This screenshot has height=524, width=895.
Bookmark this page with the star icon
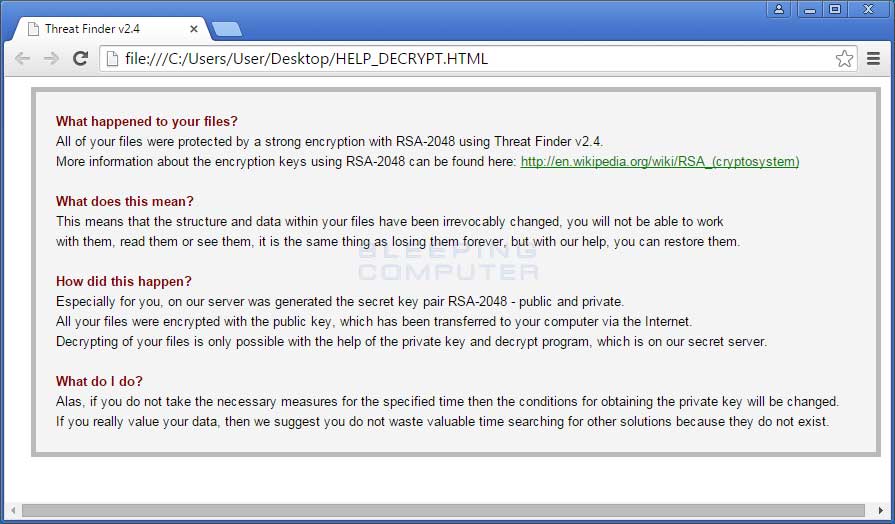tap(844, 58)
